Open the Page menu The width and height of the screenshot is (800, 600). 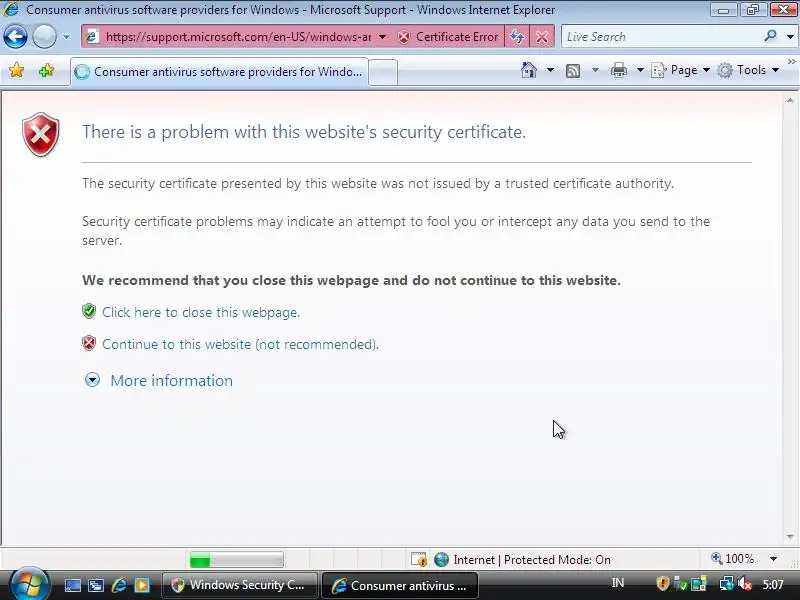(x=681, y=70)
